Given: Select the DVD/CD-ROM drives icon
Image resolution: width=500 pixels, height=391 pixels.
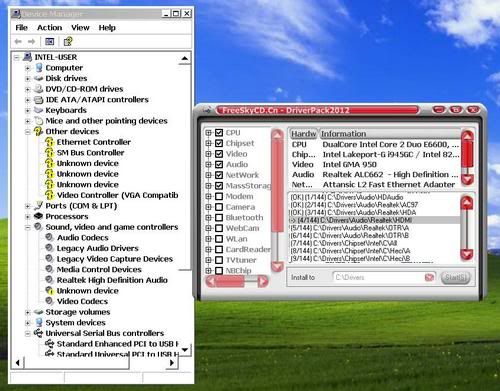Looking at the screenshot, I should [x=39, y=89].
